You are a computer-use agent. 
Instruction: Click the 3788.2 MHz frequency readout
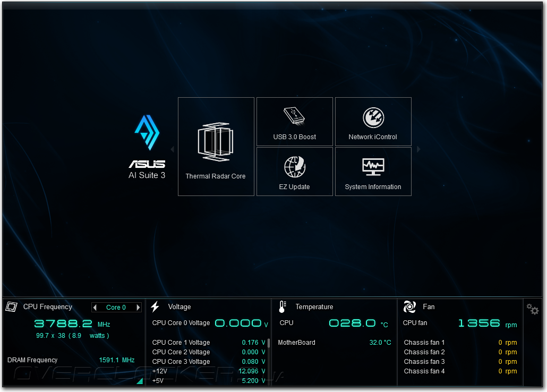pyautogui.click(x=72, y=323)
